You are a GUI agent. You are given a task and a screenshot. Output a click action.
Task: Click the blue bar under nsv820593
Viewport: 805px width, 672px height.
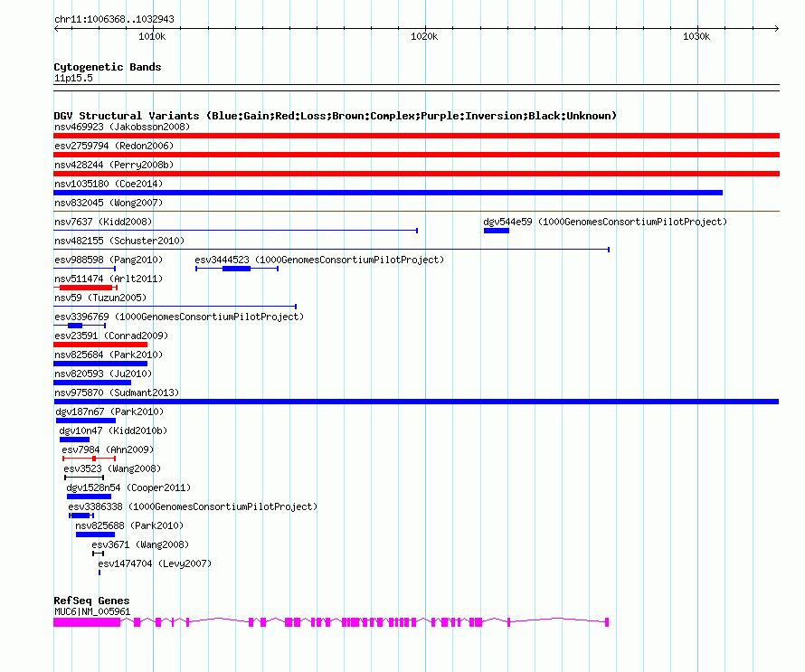92,383
